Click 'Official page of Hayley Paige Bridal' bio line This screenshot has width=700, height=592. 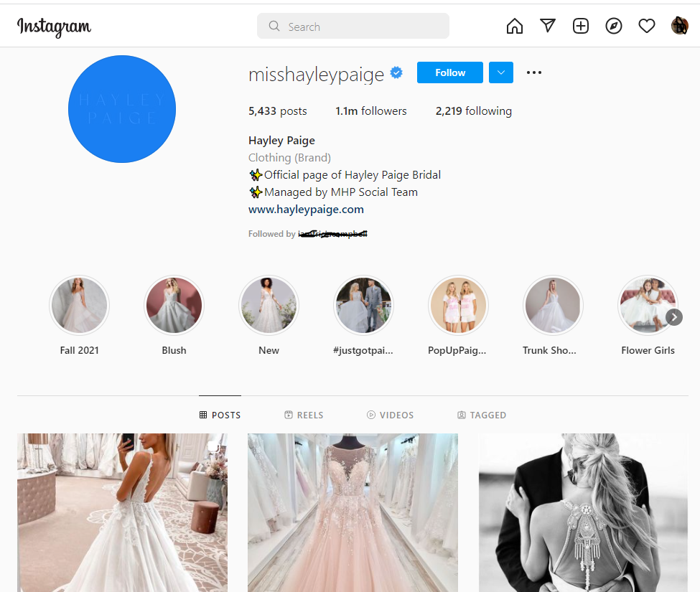[x=345, y=175]
